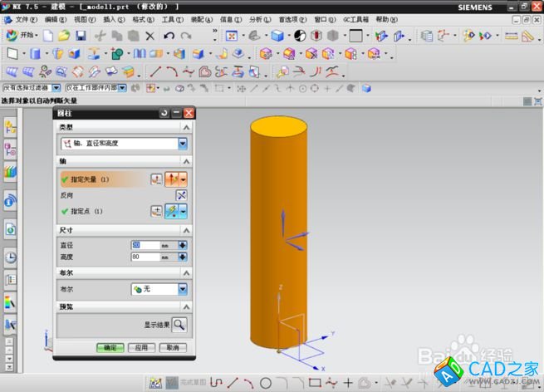Open the vector constructor dialog icon
Image resolution: width=544 pixels, height=392 pixels.
click(x=156, y=179)
